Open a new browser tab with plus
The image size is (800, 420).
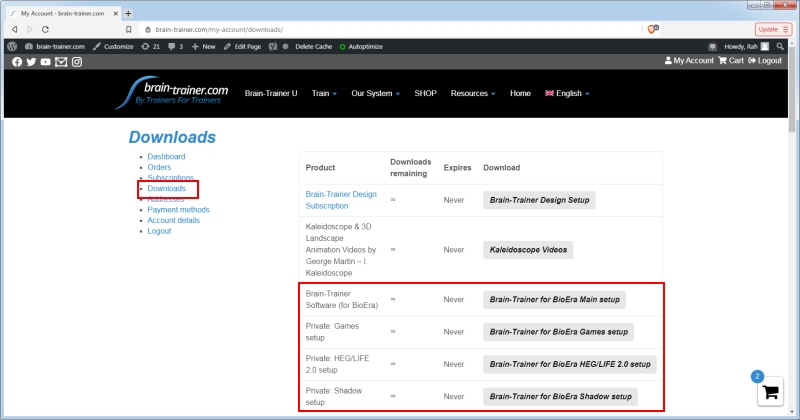[x=128, y=13]
